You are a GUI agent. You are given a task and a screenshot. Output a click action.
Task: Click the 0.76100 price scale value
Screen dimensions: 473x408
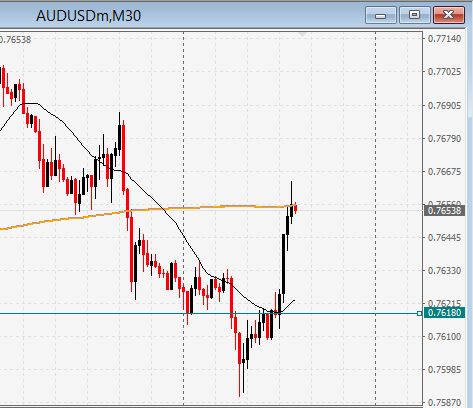coord(444,337)
